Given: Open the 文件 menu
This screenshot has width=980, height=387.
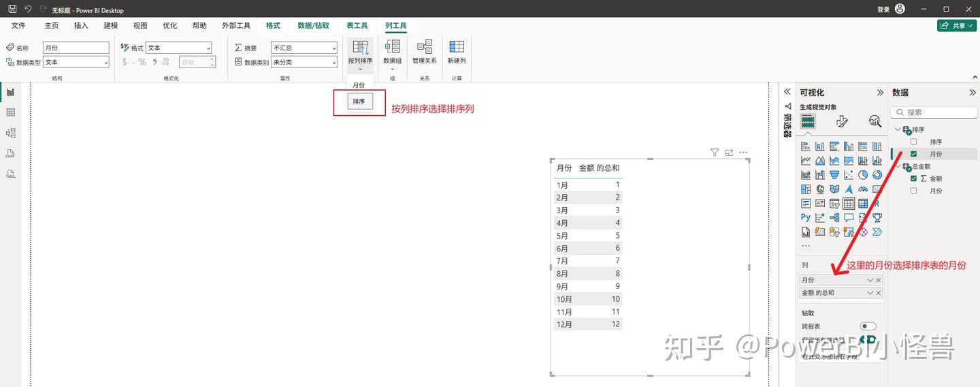Looking at the screenshot, I should coord(18,25).
